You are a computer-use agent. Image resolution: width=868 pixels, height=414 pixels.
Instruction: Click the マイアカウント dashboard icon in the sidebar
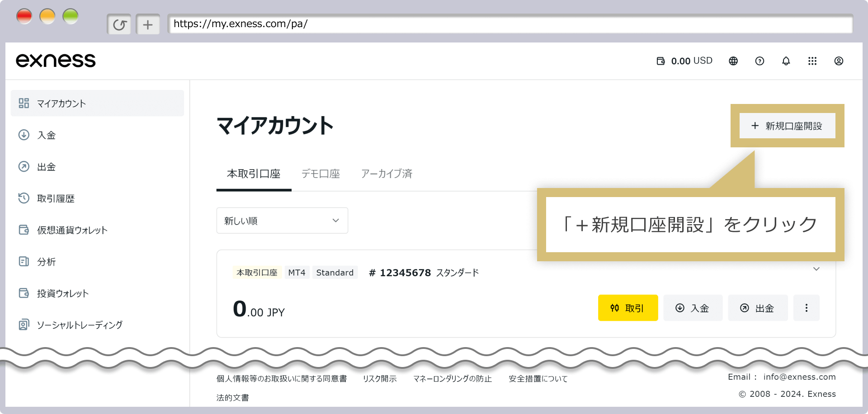point(24,103)
